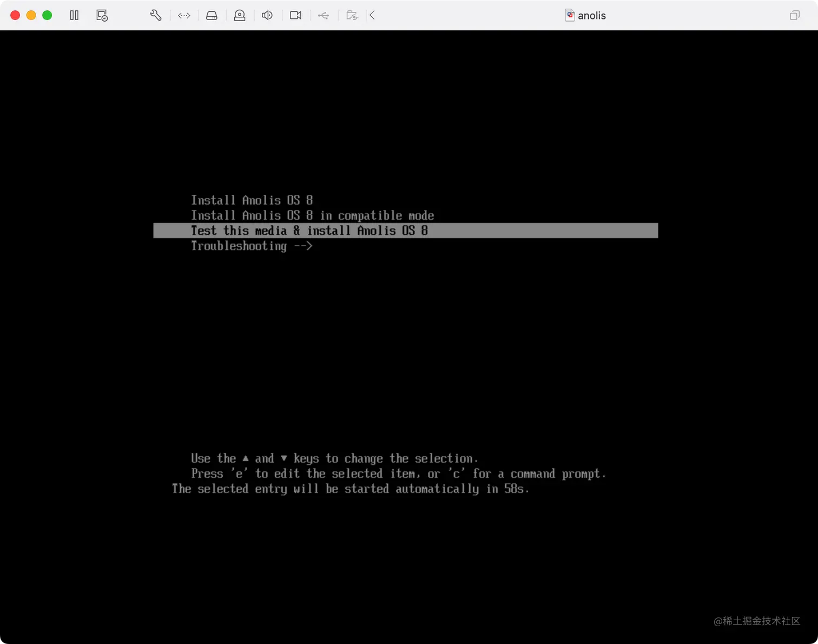Image resolution: width=818 pixels, height=644 pixels.
Task: Collapse the toolbar device chevron
Action: [372, 15]
